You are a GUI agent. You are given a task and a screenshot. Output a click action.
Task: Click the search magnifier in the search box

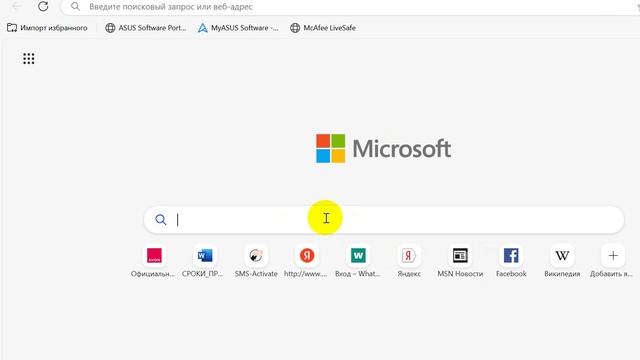(x=161, y=220)
